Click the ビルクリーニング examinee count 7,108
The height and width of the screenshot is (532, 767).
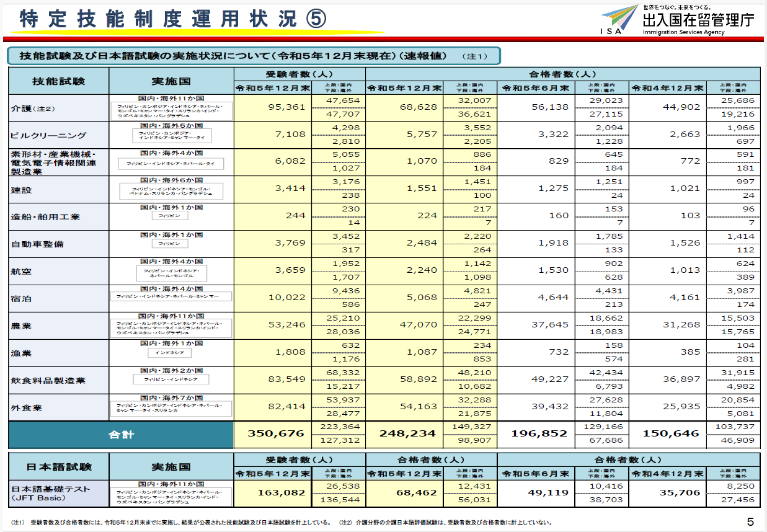(x=290, y=134)
